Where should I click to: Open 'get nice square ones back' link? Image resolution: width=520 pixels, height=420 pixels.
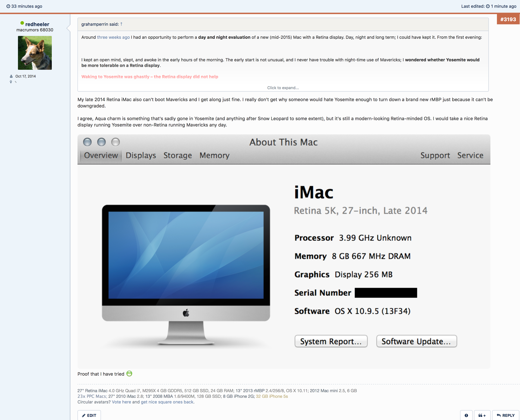coord(167,402)
